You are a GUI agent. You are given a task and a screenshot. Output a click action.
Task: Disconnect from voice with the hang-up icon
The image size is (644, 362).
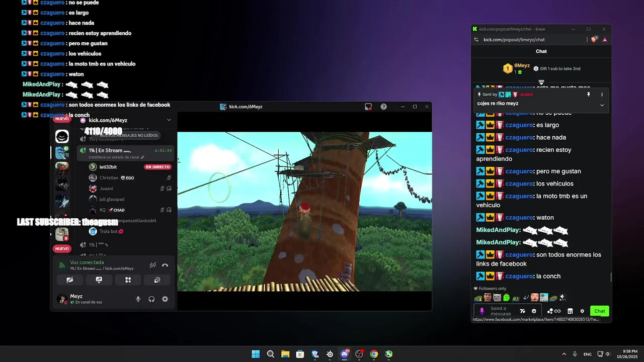point(165,265)
